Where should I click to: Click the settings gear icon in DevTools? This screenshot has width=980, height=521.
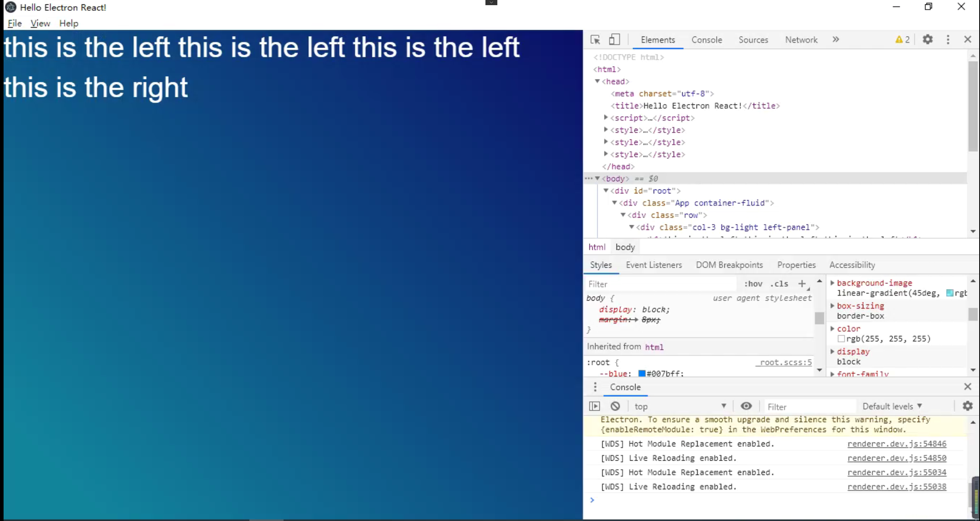pos(928,40)
